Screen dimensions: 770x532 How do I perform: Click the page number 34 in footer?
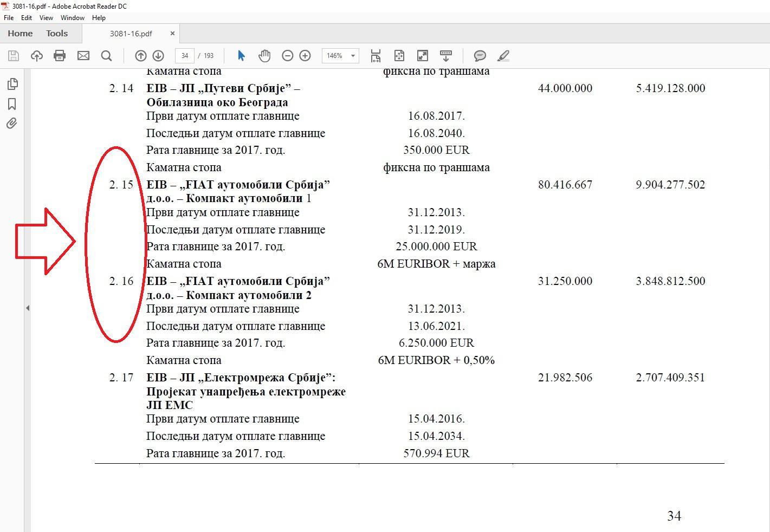click(x=674, y=516)
